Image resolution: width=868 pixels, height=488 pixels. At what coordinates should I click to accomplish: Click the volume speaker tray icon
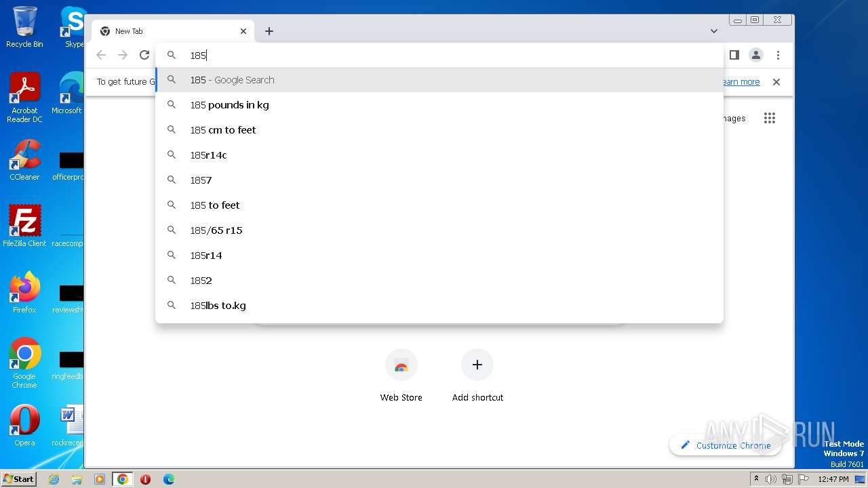coord(771,479)
